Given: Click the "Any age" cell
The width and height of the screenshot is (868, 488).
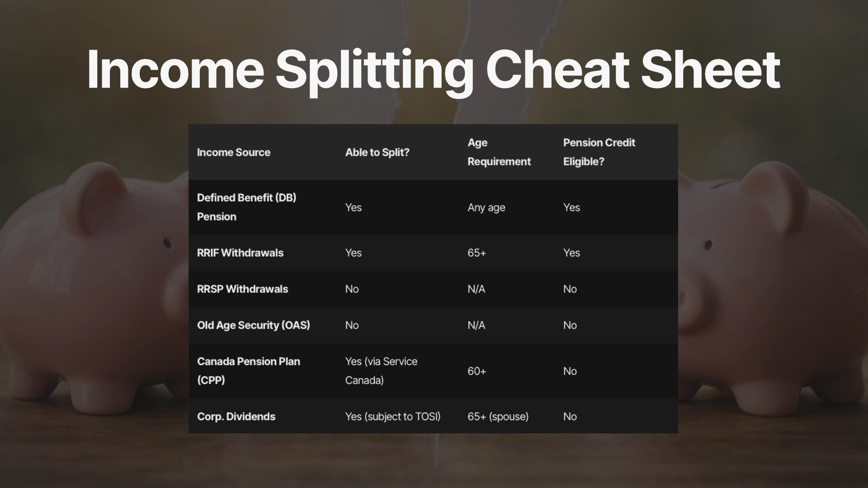Looking at the screenshot, I should coord(486,207).
